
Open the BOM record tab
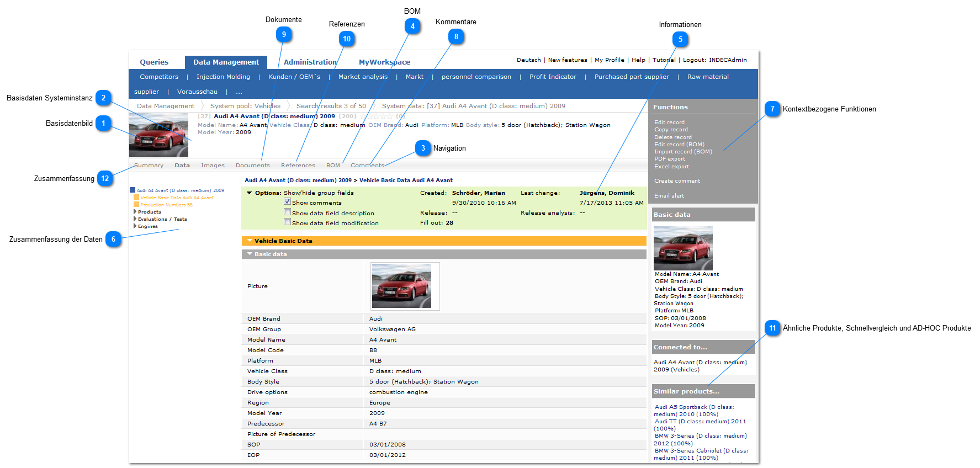pos(333,166)
